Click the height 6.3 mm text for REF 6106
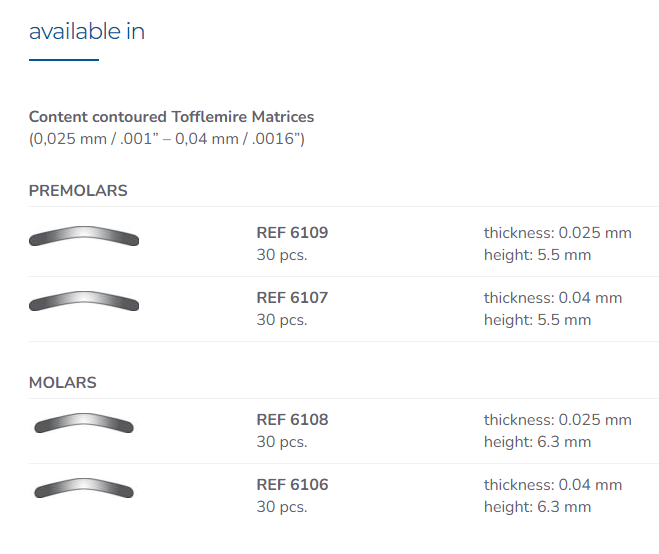The width and height of the screenshot is (659, 554). click(x=538, y=507)
